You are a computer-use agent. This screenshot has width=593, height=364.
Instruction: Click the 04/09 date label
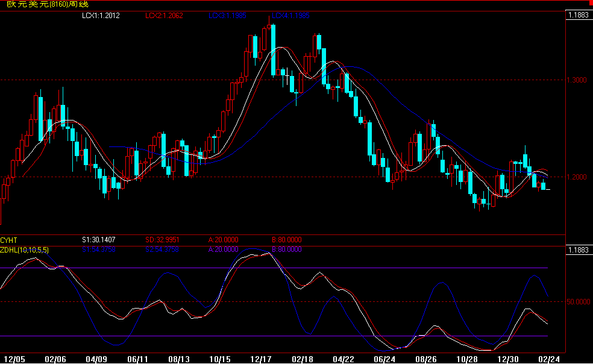[96, 359]
